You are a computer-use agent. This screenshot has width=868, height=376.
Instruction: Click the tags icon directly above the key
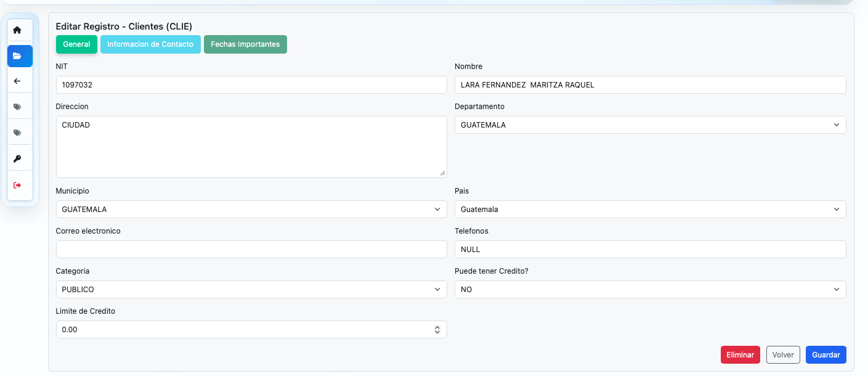click(17, 133)
